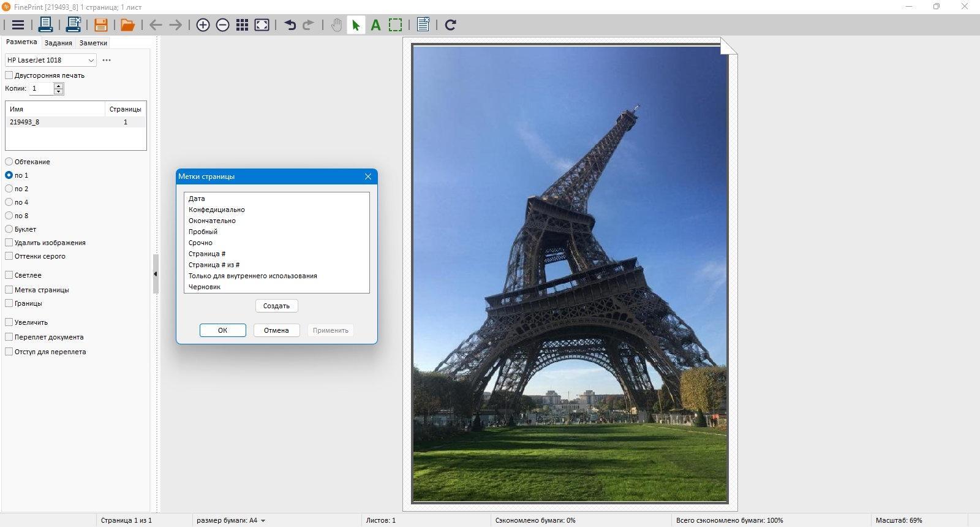Click the rotate/refresh arrow icon
This screenshot has width=980, height=527.
click(450, 25)
